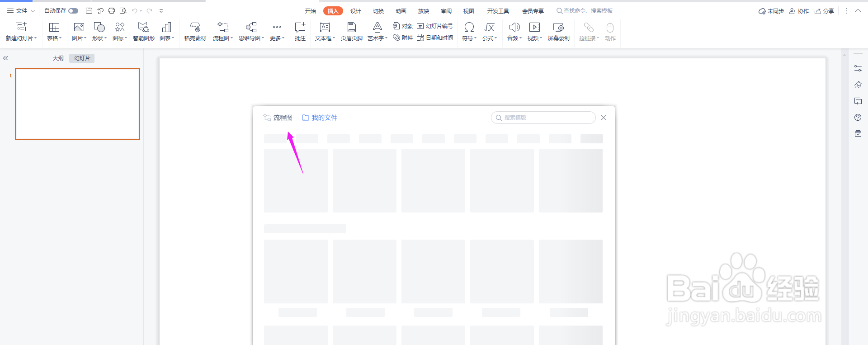The image size is (868, 345).
Task: Open the Start (开始) ribbon tab
Action: coord(311,11)
